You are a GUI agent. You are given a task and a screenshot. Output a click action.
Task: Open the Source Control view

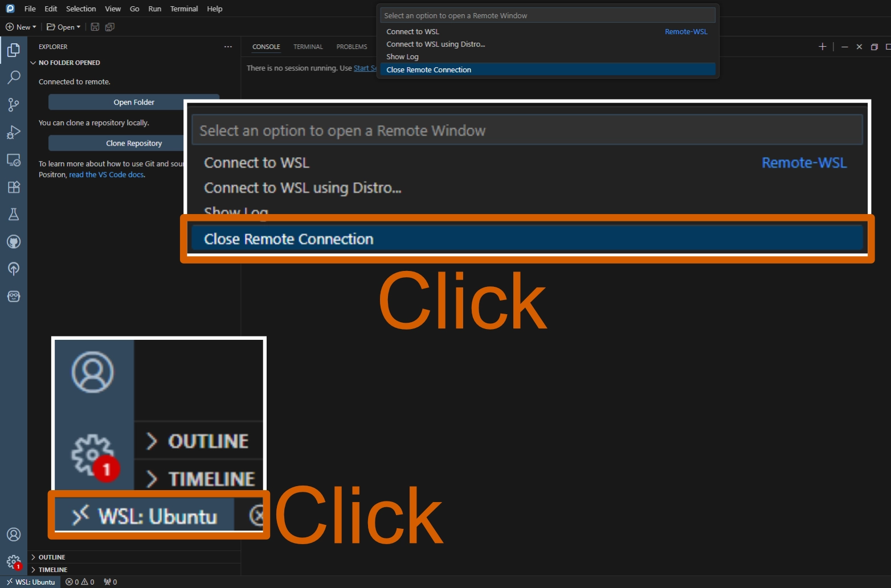(x=14, y=105)
